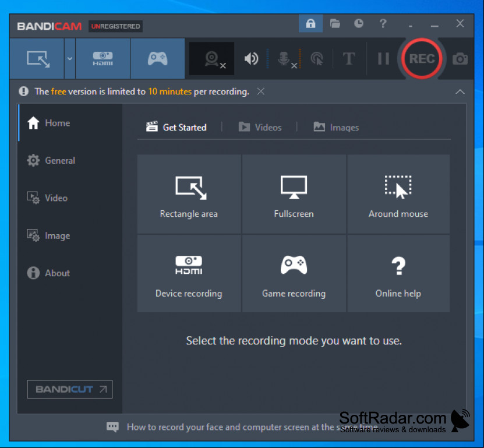
Task: Switch to the Get Started tab
Action: click(x=176, y=127)
